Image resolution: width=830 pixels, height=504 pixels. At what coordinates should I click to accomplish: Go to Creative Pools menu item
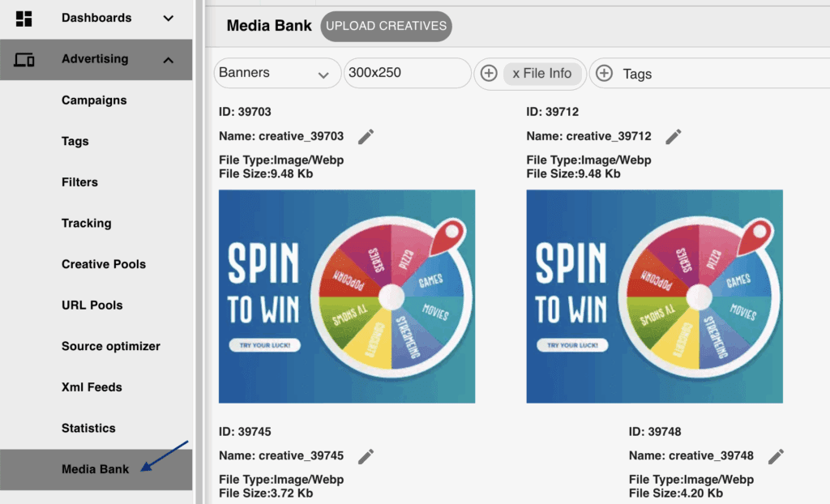[x=104, y=264]
